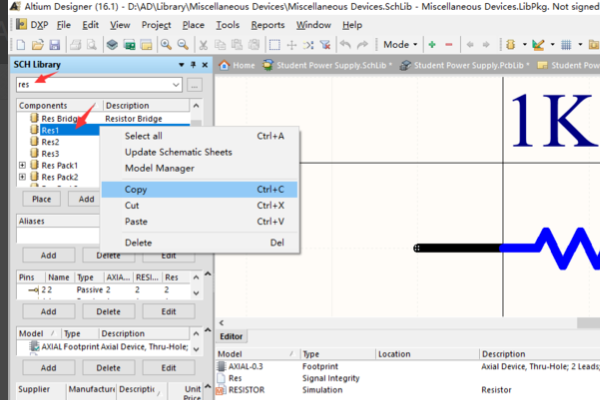The image size is (600, 400).
Task: Click the Redo arrow in toolbar
Action: [x=364, y=45]
